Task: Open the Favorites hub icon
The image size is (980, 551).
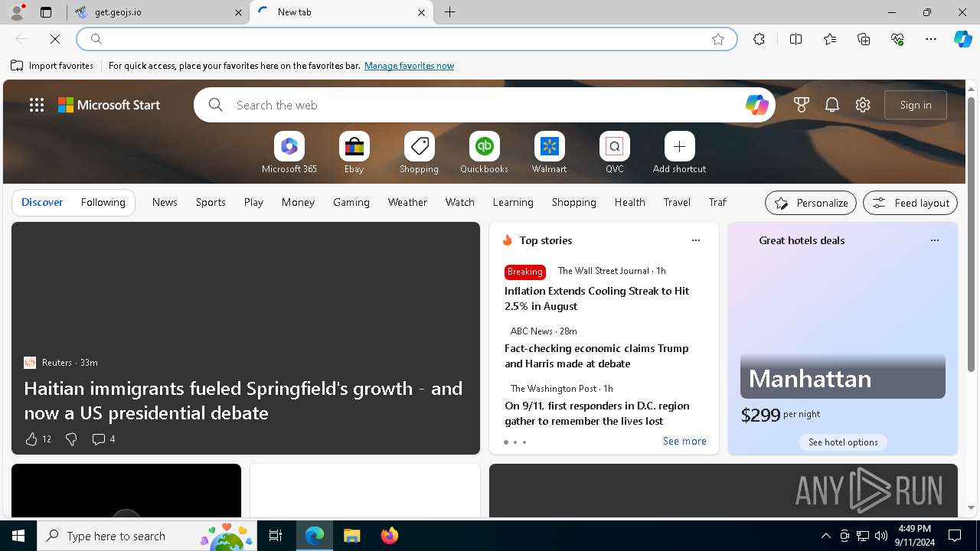Action: tap(830, 39)
